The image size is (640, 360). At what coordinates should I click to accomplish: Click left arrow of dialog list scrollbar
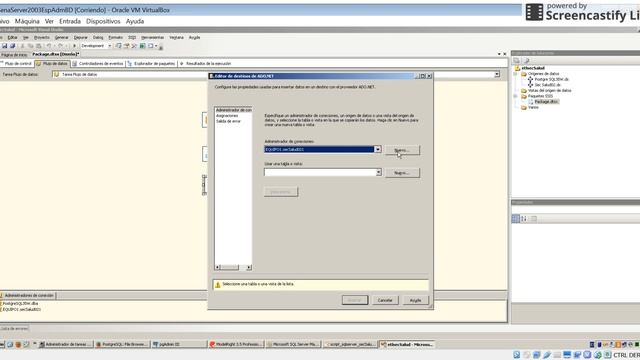point(218,267)
